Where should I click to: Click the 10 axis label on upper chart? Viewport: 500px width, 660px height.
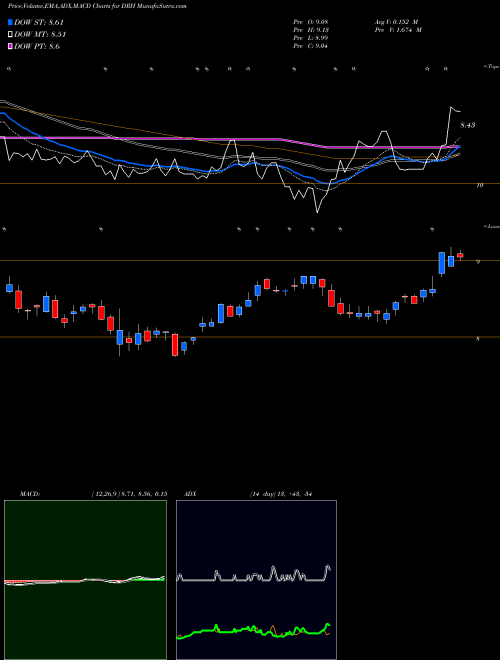[x=480, y=185]
